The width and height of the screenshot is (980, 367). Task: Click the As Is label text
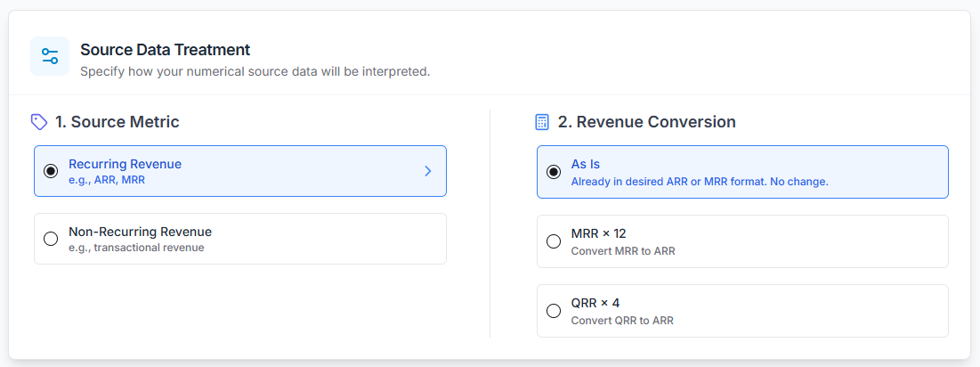586,164
